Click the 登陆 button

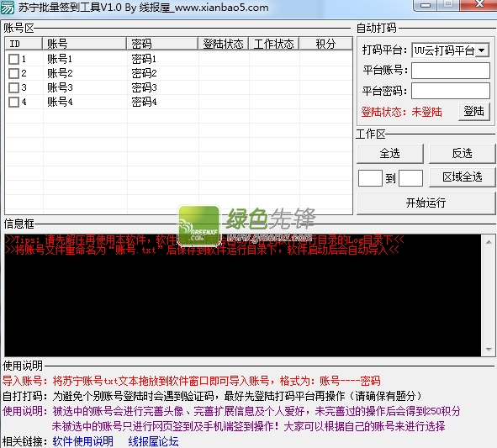tap(473, 112)
